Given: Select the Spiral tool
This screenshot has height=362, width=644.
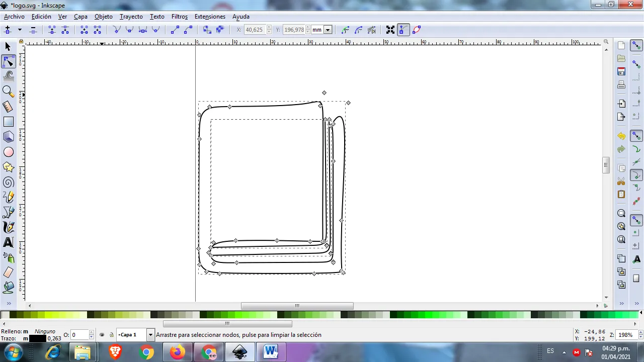Looking at the screenshot, I should point(8,182).
